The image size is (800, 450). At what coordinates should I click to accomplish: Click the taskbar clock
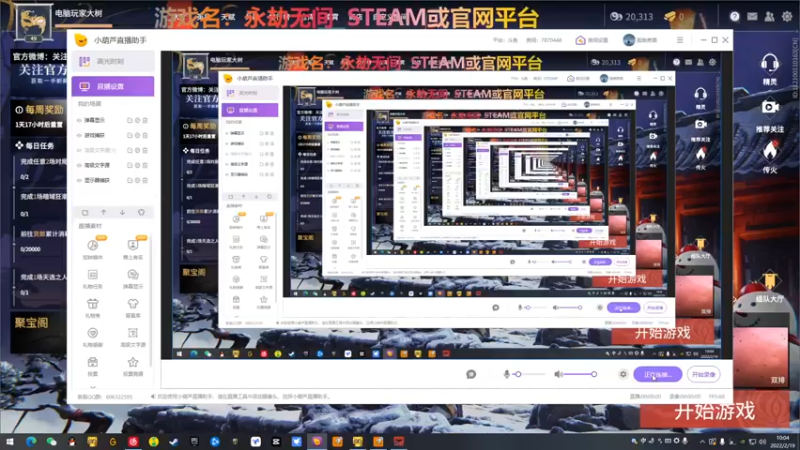[783, 441]
